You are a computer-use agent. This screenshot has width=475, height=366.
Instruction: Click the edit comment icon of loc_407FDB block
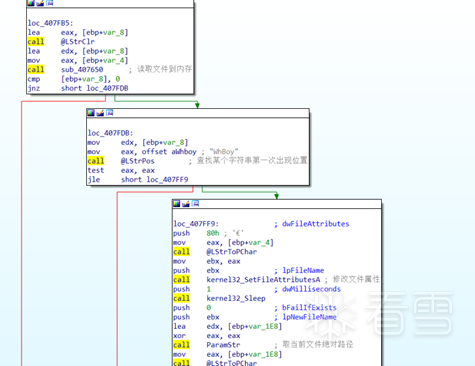tap(100, 113)
